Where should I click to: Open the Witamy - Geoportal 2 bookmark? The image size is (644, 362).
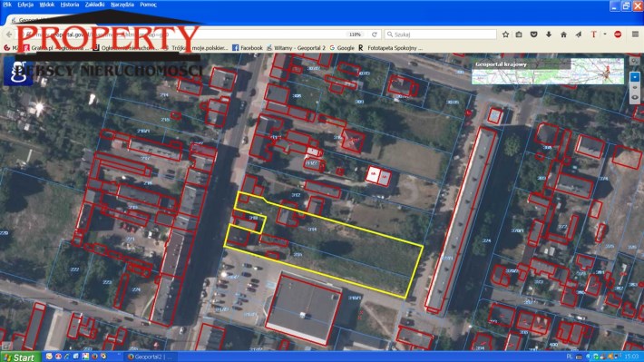(x=296, y=48)
